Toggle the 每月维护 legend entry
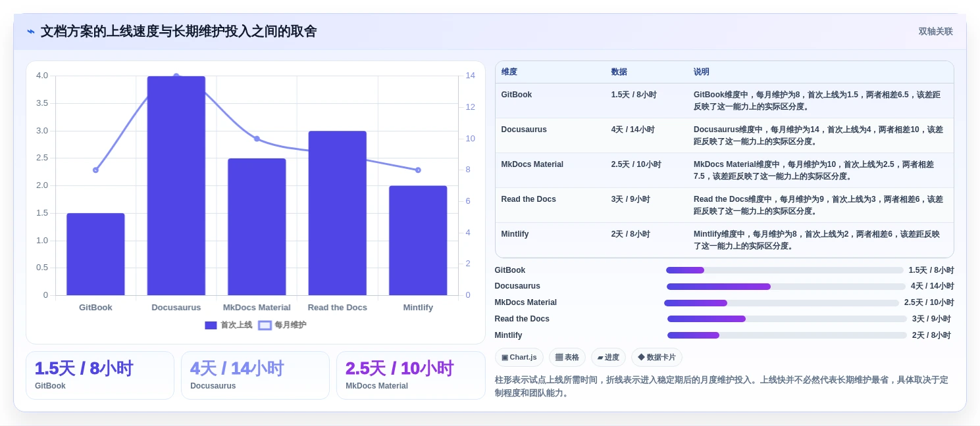This screenshot has height=426, width=980. [x=282, y=325]
